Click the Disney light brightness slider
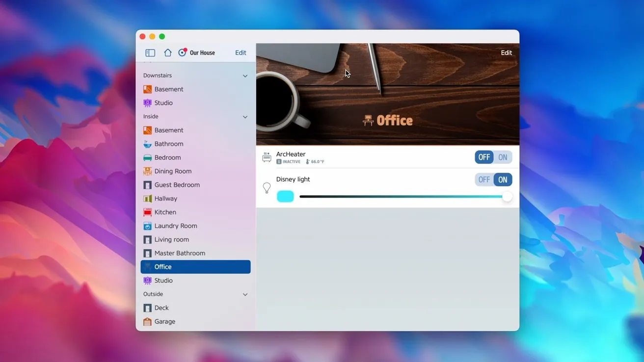Screen dimensions: 644x362 click(x=402, y=197)
